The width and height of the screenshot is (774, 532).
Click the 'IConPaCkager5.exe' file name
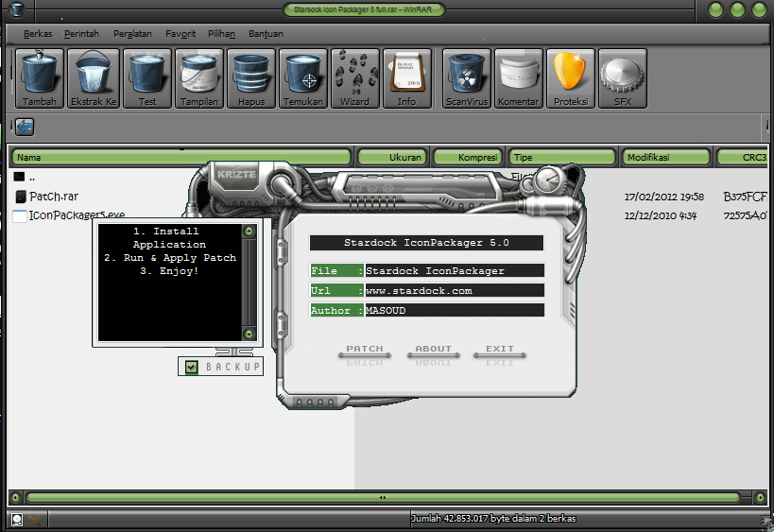[x=77, y=215]
